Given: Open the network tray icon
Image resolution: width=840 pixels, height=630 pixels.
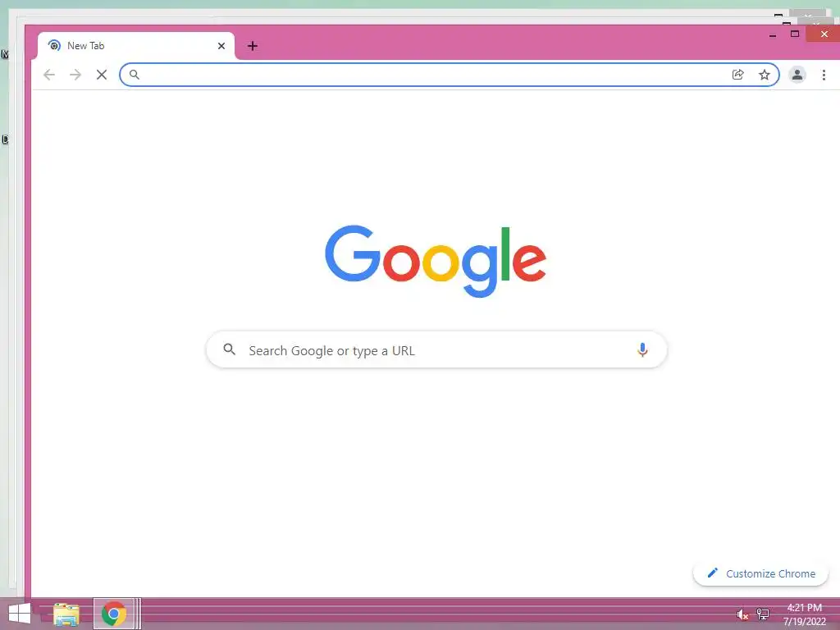Looking at the screenshot, I should click(762, 614).
